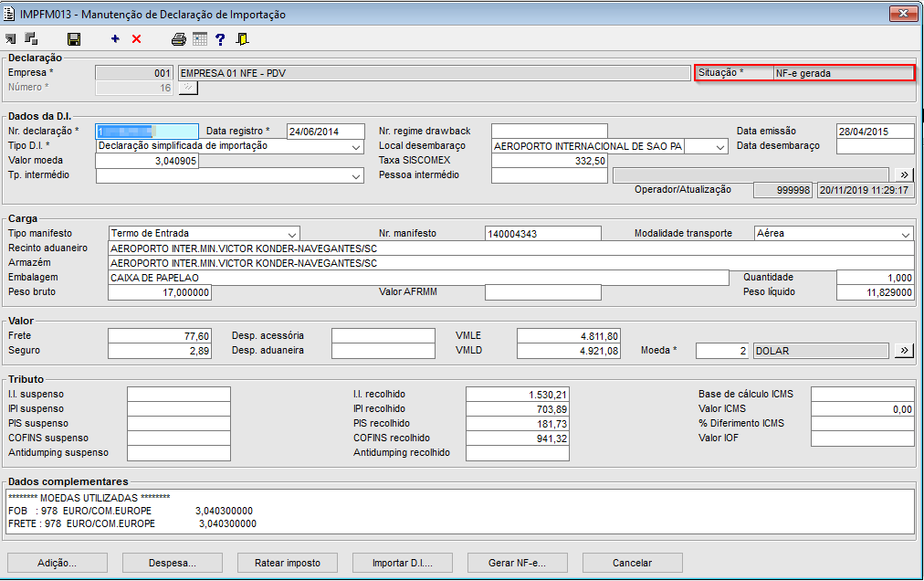Click the save floppy disk icon
Viewport: 924px width, 581px height.
point(74,39)
